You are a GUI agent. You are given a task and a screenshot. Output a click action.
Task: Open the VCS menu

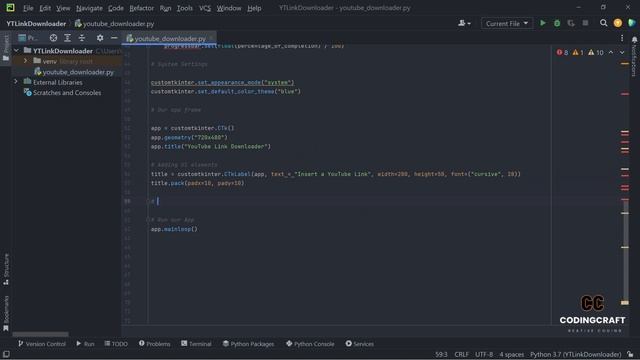(204, 8)
